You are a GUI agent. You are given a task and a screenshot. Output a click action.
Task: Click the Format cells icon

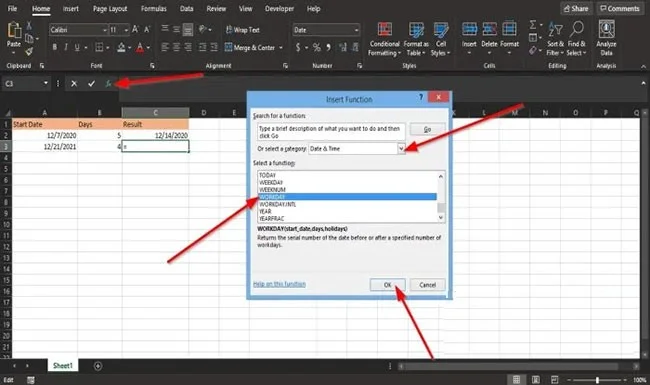[509, 30]
